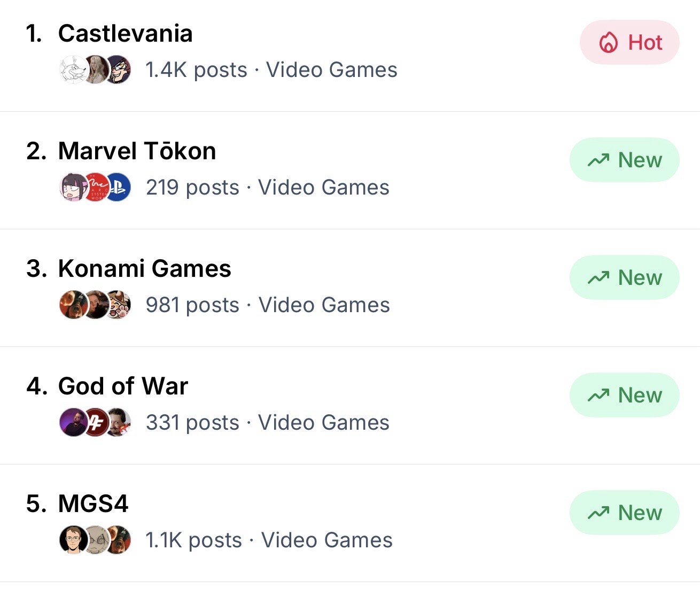Click the purple background avatar under God of War
This screenshot has width=700, height=612.
tap(72, 423)
